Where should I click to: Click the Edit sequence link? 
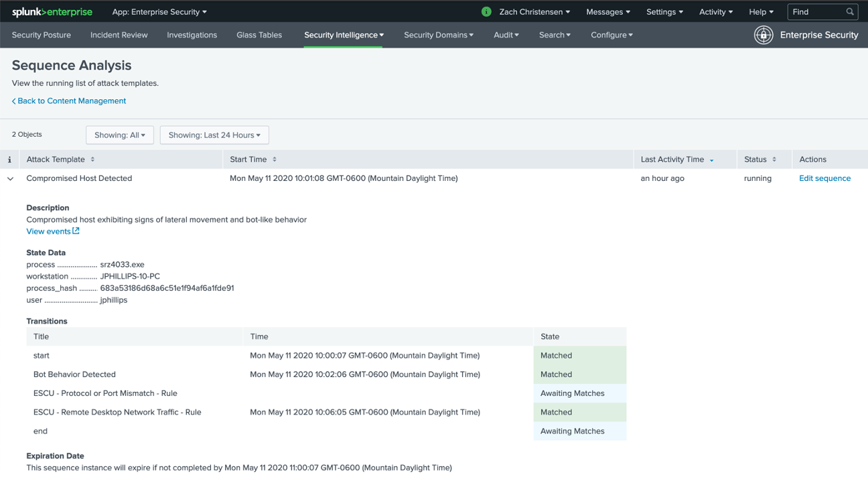[x=824, y=178]
